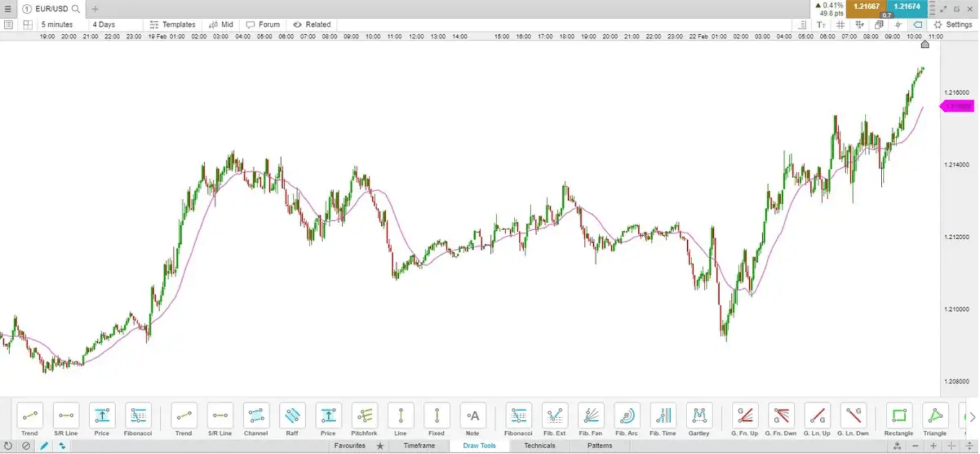The image size is (980, 454).
Task: Toggle the crosshair cursor icon
Action: (x=899, y=24)
